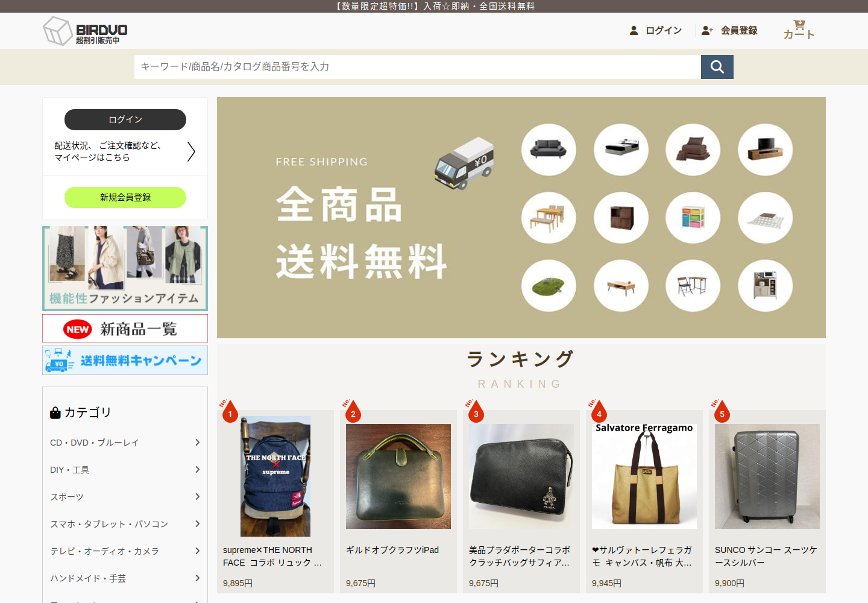
Task: Click the green 新規会員登録 button
Action: pyautogui.click(x=125, y=197)
